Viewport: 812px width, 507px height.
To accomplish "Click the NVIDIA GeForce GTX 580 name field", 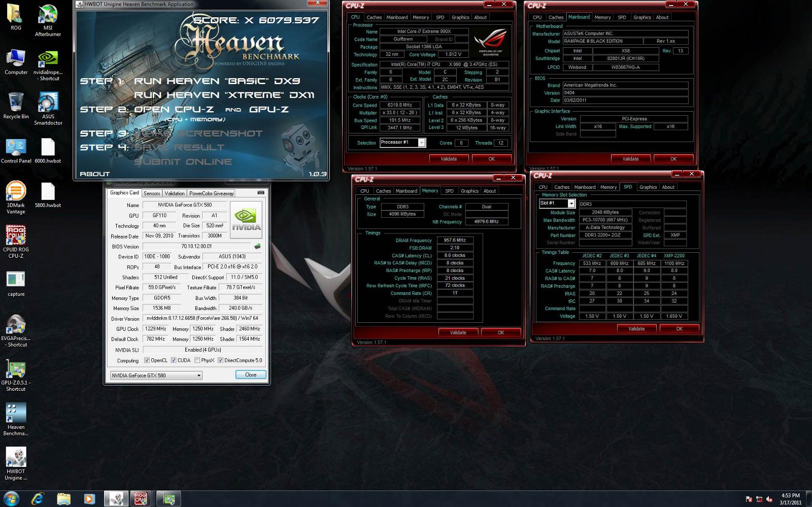I will tap(185, 205).
